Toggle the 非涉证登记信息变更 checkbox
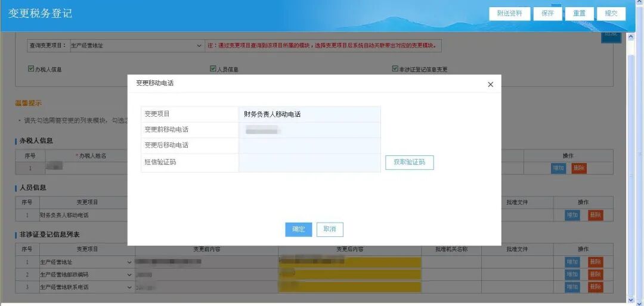The width and height of the screenshot is (644, 306). pyautogui.click(x=395, y=69)
